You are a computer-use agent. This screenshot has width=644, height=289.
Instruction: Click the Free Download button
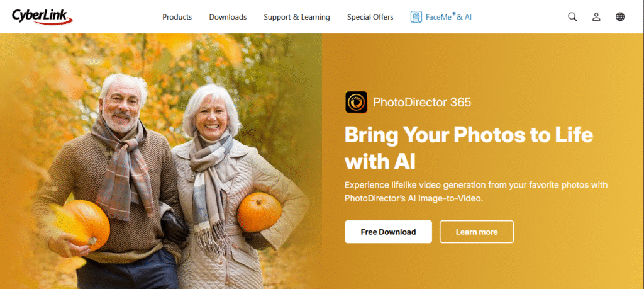point(388,232)
